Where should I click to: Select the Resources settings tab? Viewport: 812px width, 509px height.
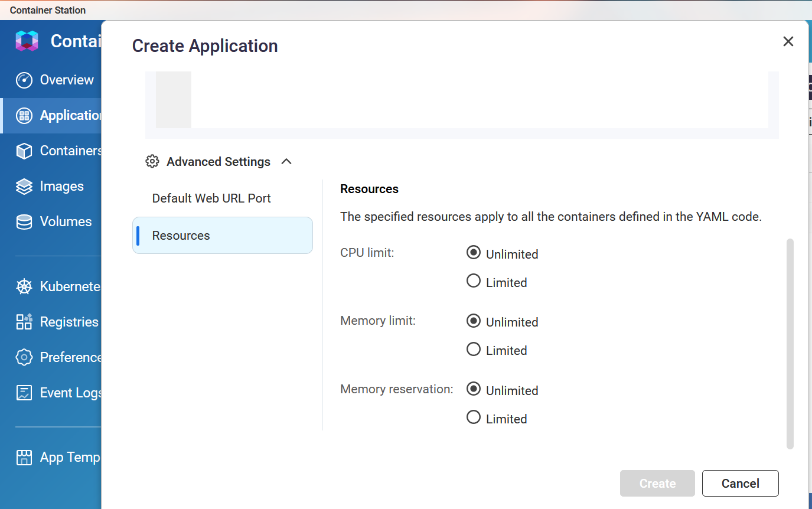coord(223,236)
